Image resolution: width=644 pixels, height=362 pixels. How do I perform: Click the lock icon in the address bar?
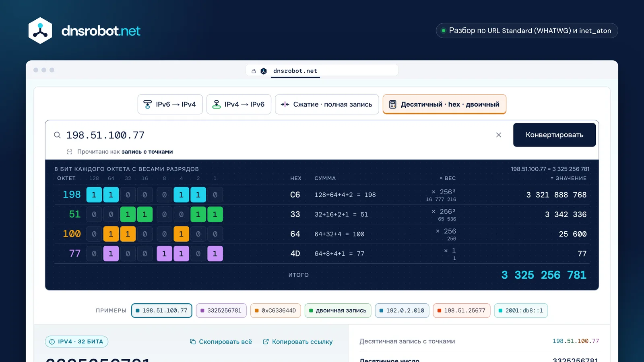pos(254,71)
